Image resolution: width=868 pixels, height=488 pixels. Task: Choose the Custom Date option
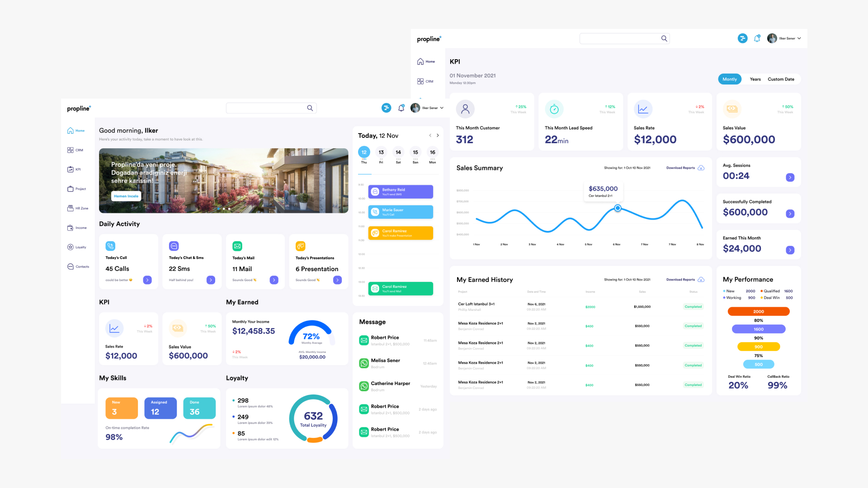click(781, 79)
